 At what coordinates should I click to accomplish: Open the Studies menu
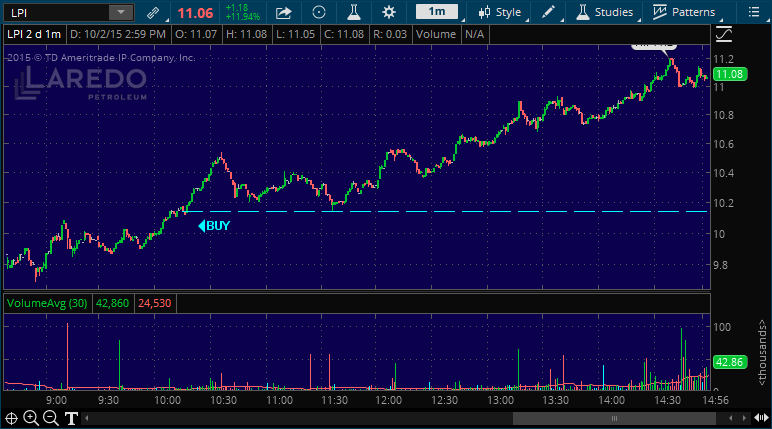tap(605, 13)
